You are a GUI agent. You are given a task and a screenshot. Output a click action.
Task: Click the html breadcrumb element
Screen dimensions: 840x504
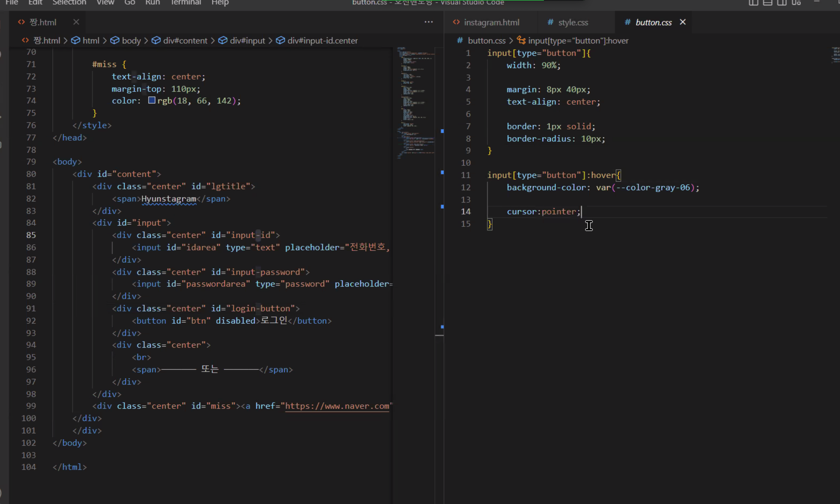pyautogui.click(x=91, y=41)
